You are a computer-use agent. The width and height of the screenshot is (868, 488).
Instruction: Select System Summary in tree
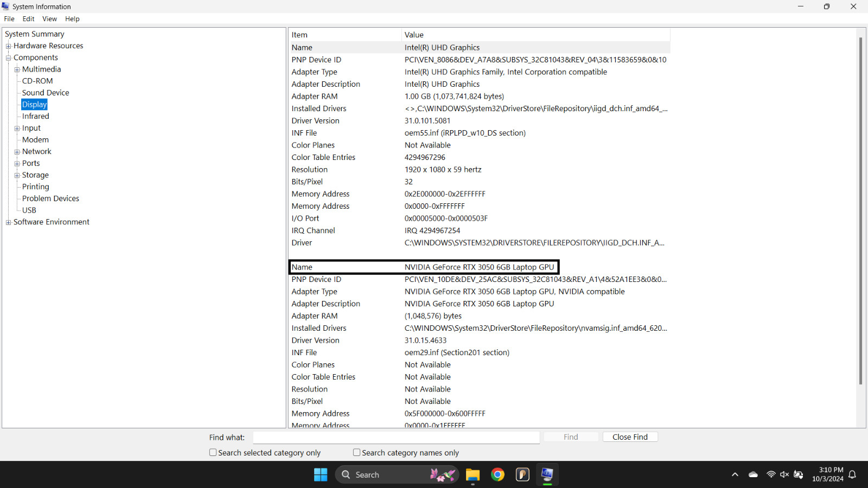coord(35,34)
